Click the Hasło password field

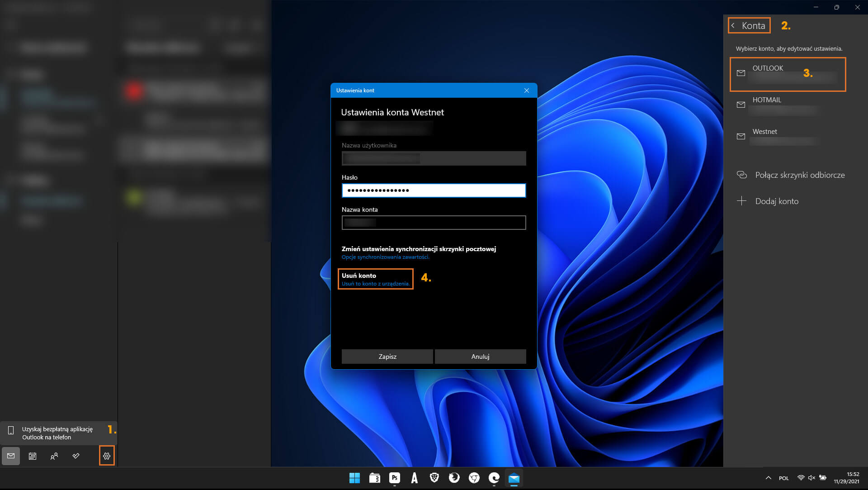pyautogui.click(x=434, y=190)
